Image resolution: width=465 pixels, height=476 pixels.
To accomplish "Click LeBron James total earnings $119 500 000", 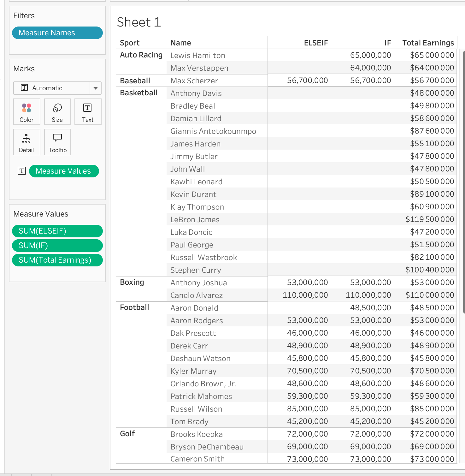I will click(430, 219).
